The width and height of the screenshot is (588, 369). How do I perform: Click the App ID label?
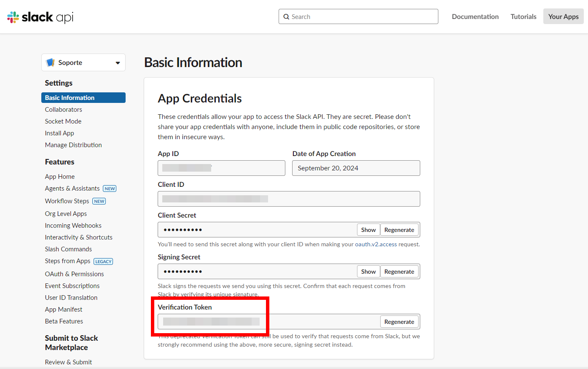tap(169, 154)
